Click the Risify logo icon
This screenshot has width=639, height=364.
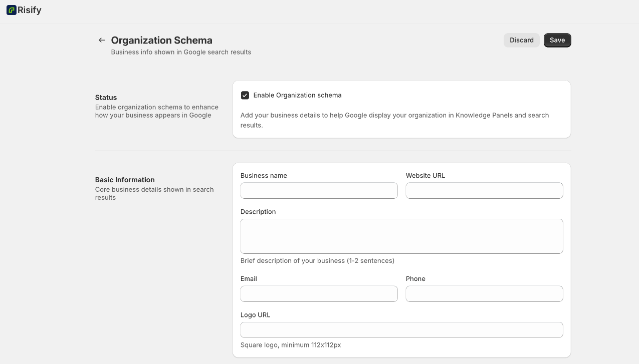click(11, 10)
